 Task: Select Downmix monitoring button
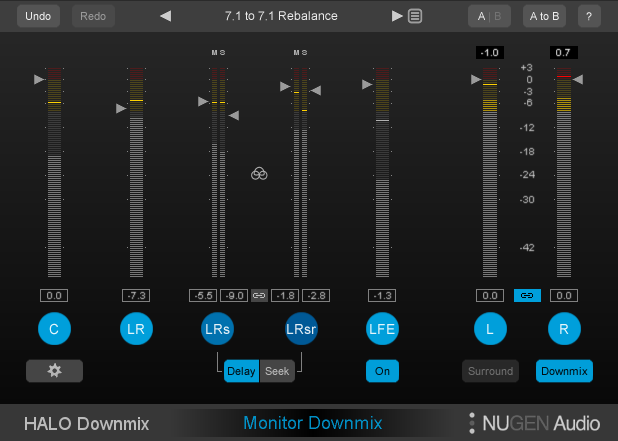tap(564, 371)
